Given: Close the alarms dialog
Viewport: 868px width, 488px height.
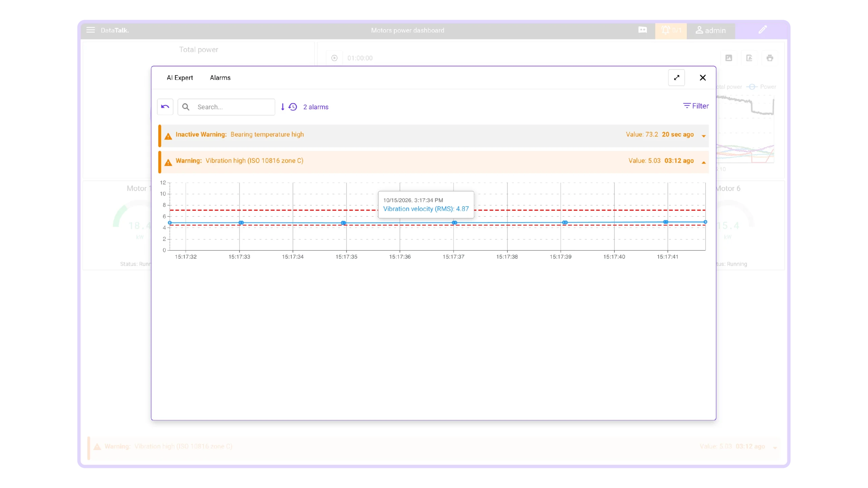Looking at the screenshot, I should coord(703,78).
